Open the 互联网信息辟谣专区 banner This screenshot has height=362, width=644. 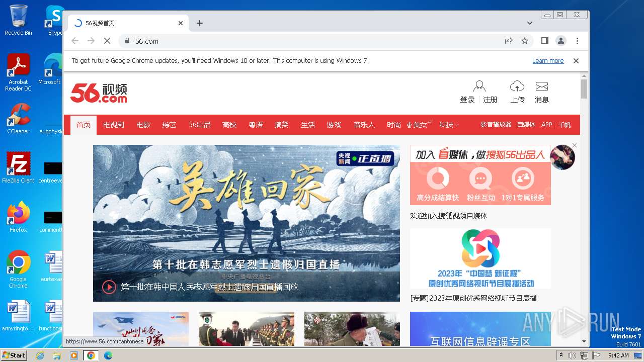coord(480,329)
